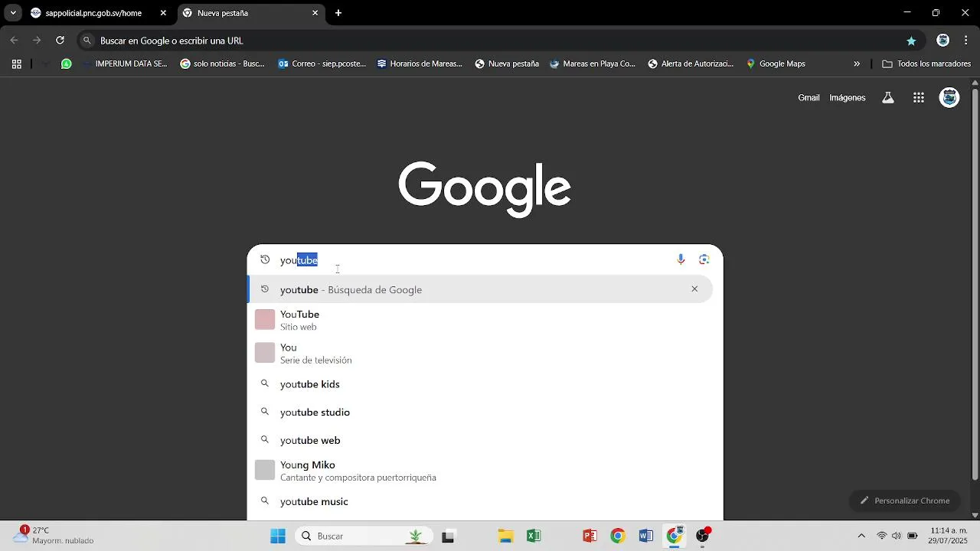Open the solo noticias bookmark
980x551 pixels.
(x=222, y=64)
